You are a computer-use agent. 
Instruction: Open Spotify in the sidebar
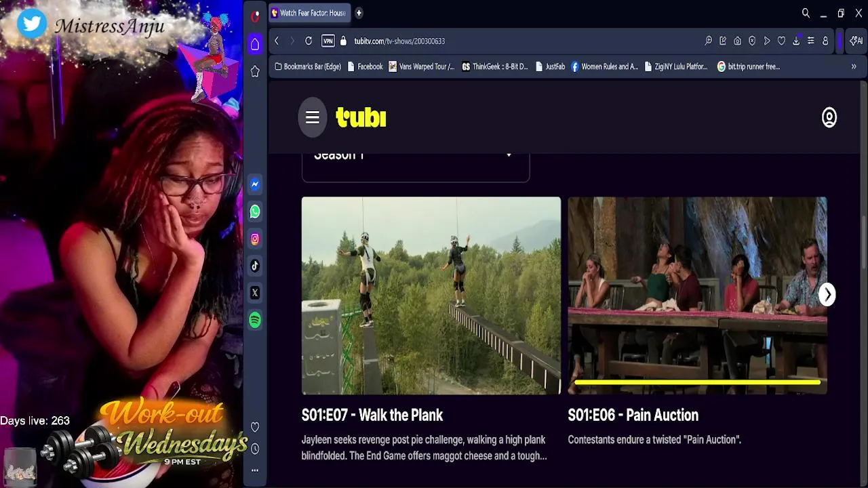pyautogui.click(x=255, y=320)
